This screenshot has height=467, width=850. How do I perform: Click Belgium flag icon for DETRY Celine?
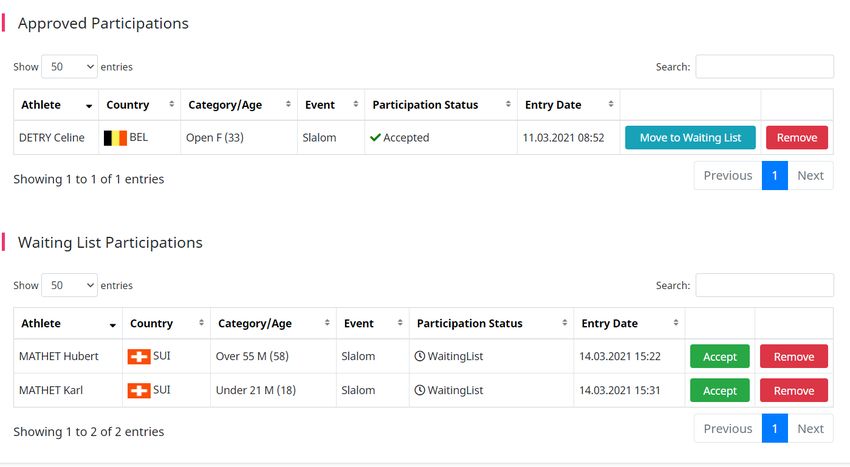[115, 138]
